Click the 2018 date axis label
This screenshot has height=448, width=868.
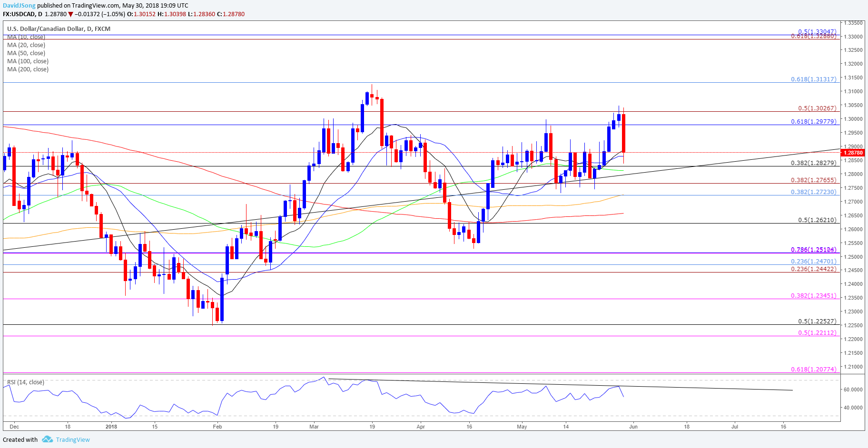111,427
